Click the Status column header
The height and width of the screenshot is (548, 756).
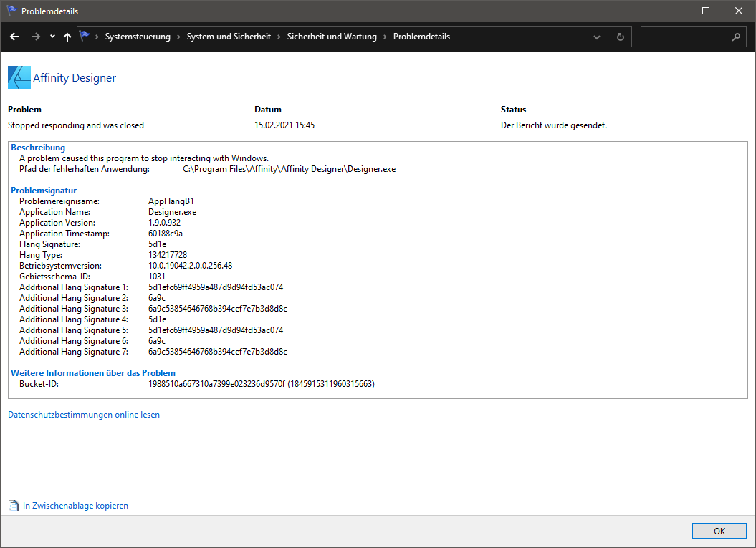[x=514, y=110]
